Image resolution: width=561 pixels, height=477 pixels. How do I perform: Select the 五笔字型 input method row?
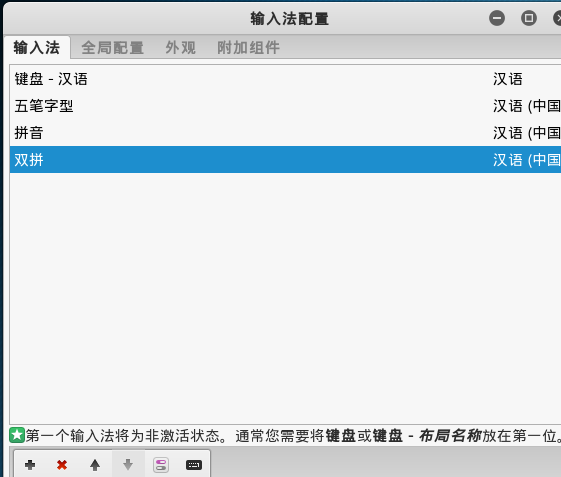285,106
